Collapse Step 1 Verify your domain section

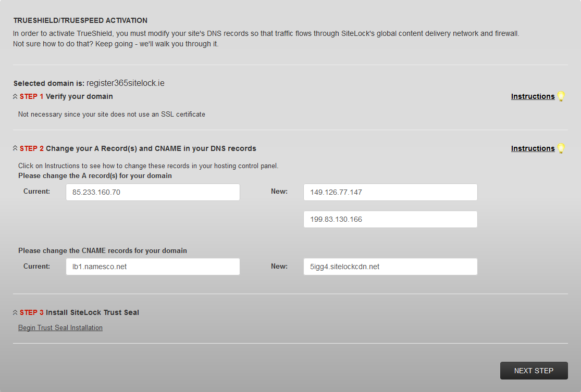point(15,96)
